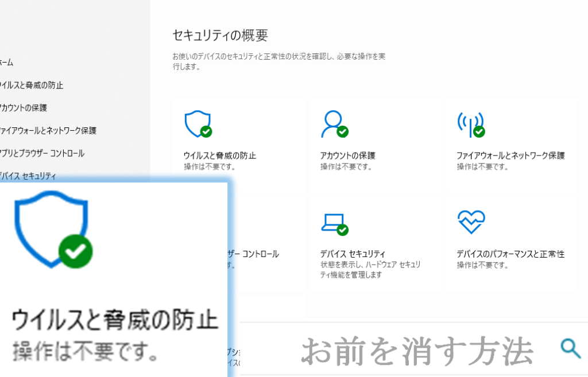The height and width of the screenshot is (377, 588).
Task: Click the search field containing お前を消す方法
Action: click(418, 350)
